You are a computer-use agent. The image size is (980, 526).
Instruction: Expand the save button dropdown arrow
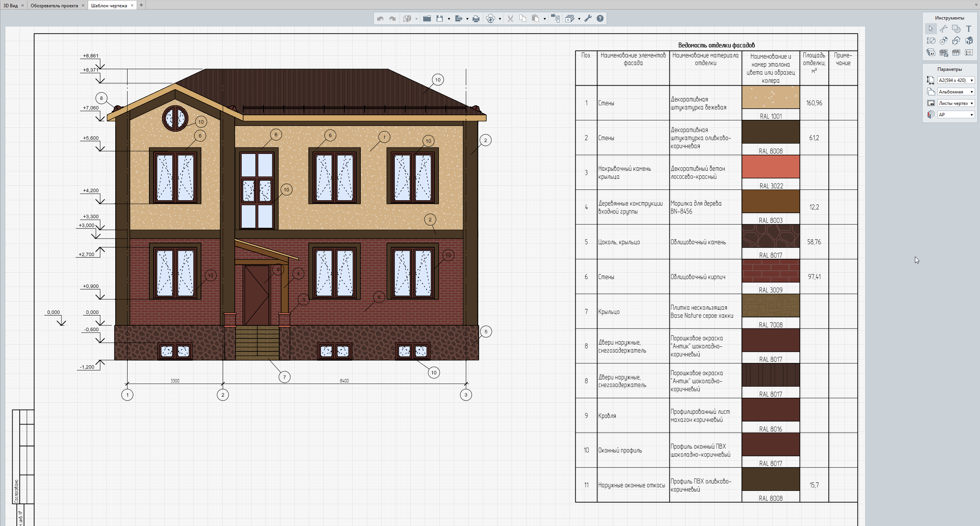tap(449, 19)
